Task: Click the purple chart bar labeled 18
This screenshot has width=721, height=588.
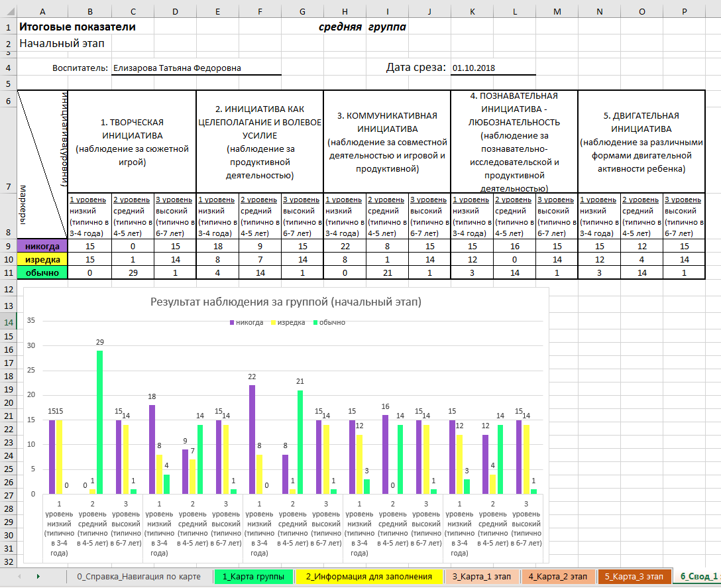Action: (x=152, y=449)
